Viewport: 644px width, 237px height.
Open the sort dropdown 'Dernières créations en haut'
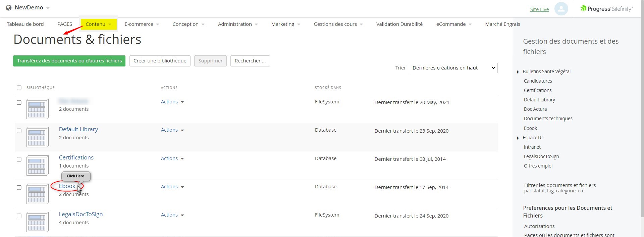click(x=453, y=68)
